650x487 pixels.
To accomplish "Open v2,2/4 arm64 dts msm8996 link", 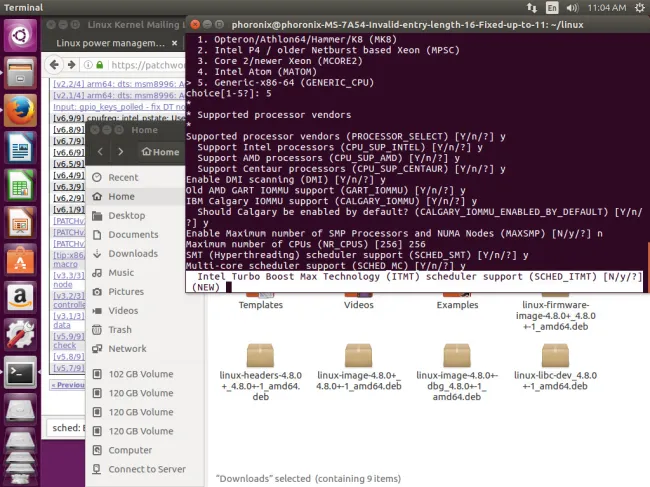I will coord(119,84).
